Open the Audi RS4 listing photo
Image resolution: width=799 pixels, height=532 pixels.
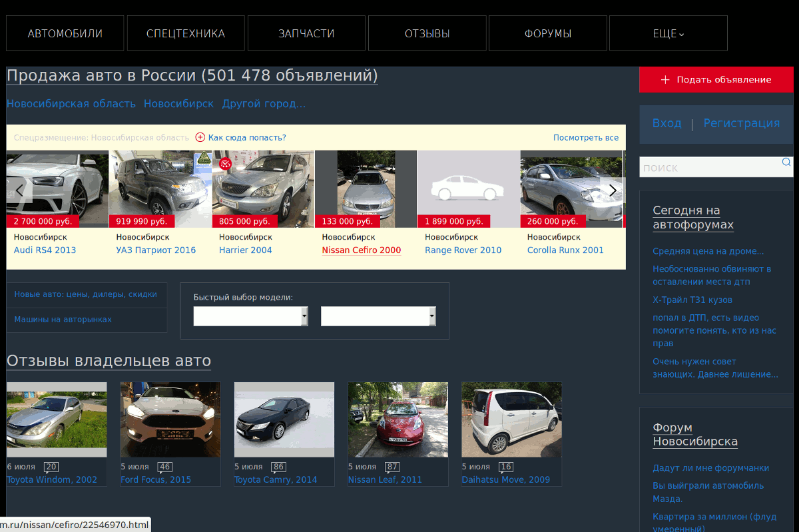click(x=57, y=189)
